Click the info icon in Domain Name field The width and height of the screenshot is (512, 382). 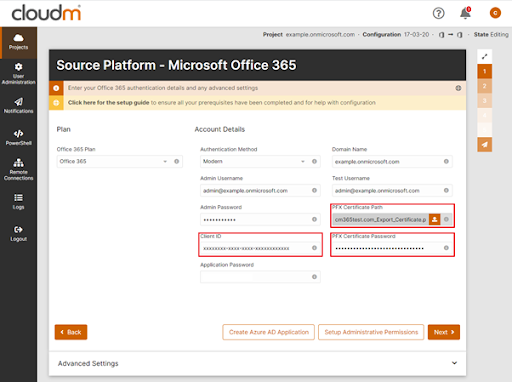[x=446, y=161]
